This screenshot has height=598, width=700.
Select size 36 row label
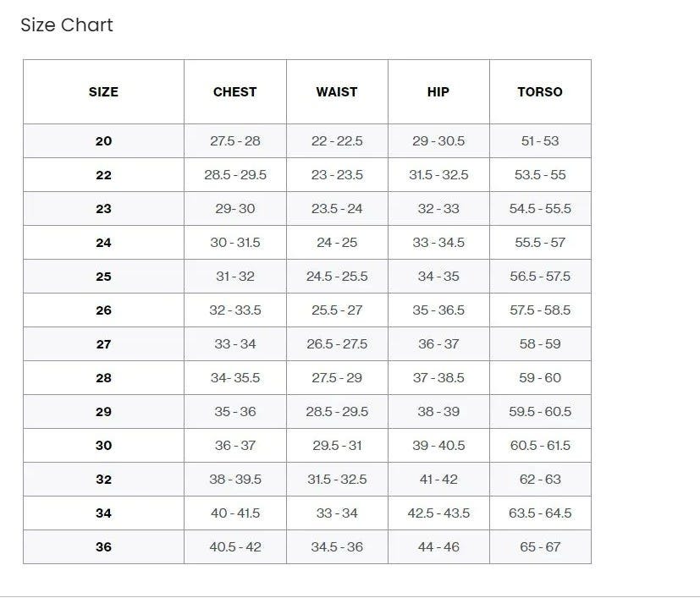(103, 547)
